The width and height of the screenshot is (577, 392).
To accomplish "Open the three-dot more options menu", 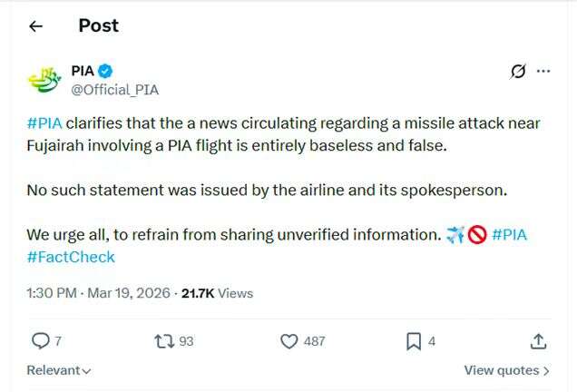I will click(543, 72).
